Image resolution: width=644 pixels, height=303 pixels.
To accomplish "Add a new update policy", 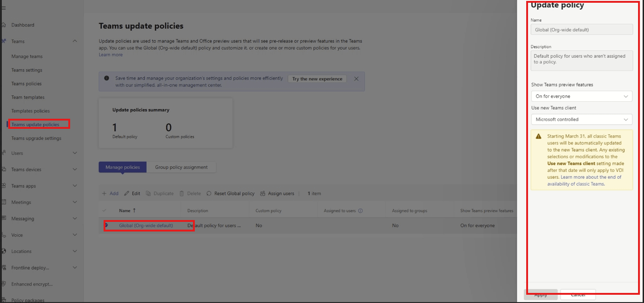I will (110, 193).
